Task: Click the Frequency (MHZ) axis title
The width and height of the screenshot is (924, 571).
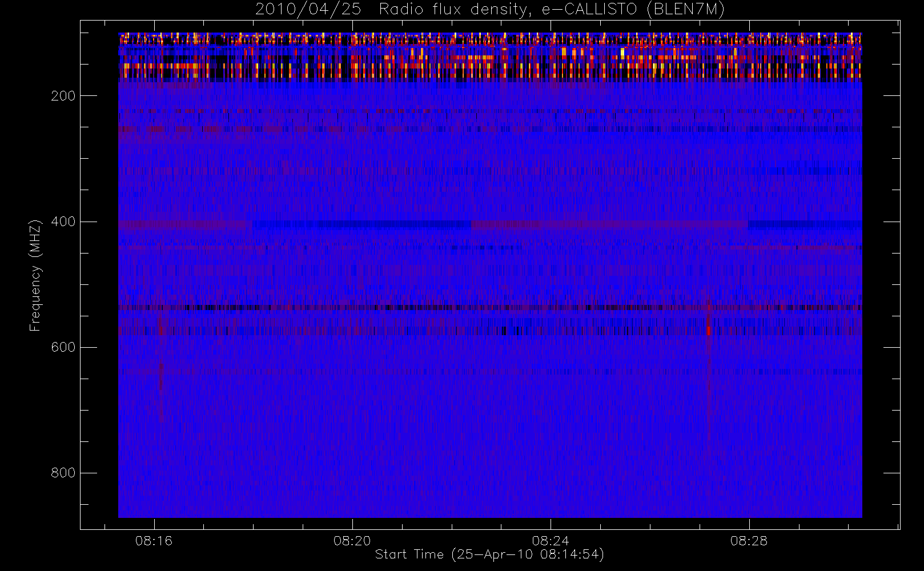Action: pos(35,275)
